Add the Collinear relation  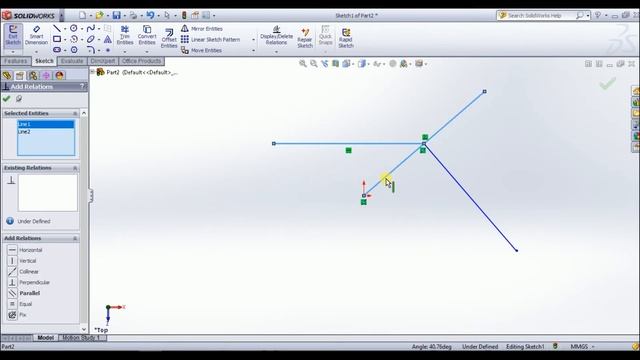23,271
